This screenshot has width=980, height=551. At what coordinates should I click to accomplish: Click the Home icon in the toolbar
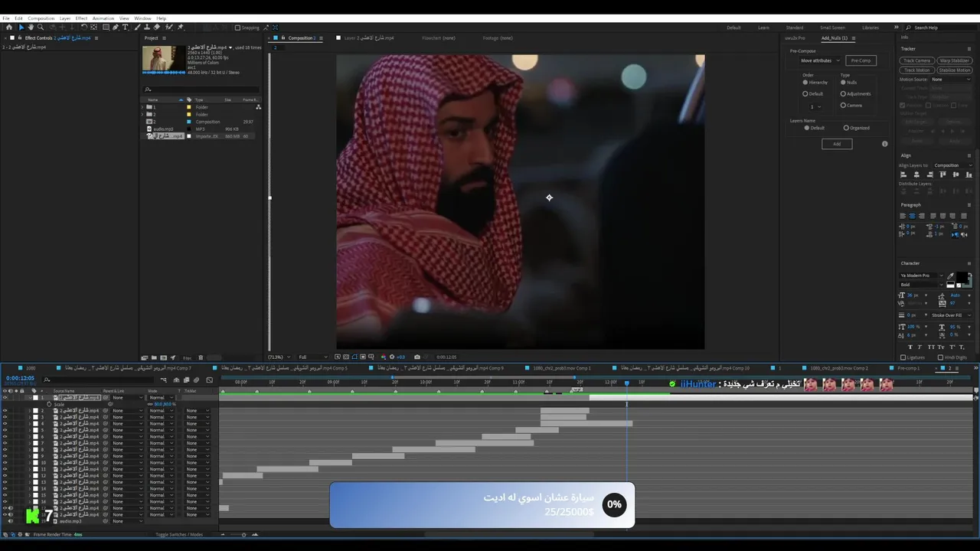[x=9, y=28]
